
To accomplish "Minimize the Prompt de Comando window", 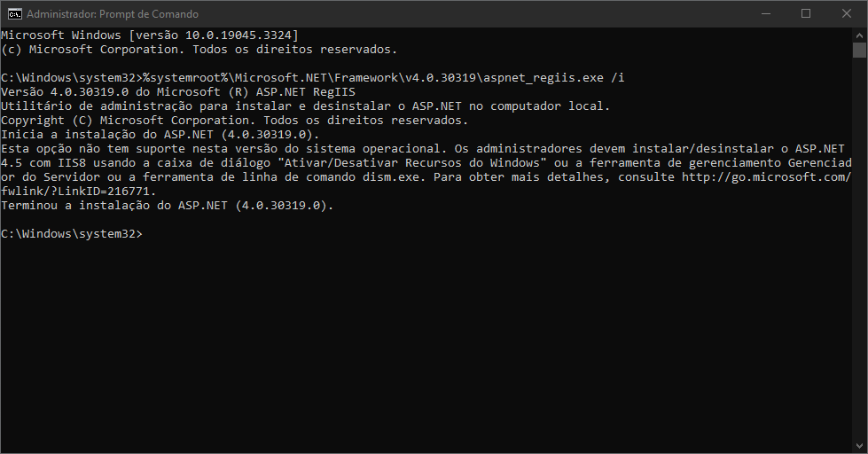I will [x=764, y=14].
